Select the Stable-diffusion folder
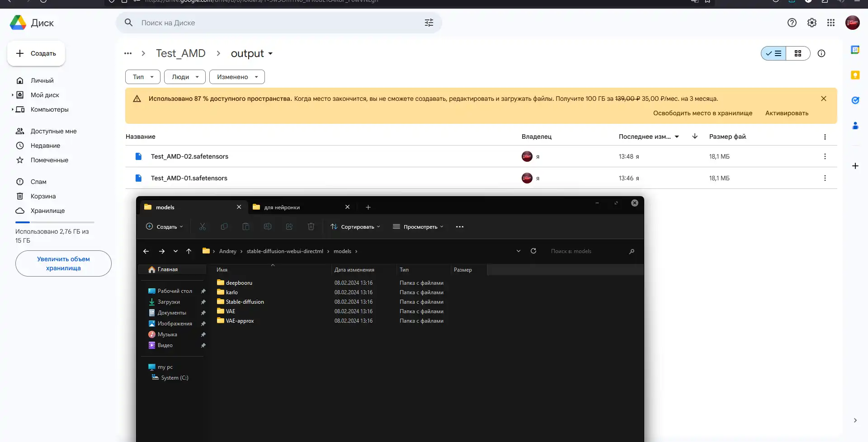This screenshot has width=868, height=442. tap(244, 301)
